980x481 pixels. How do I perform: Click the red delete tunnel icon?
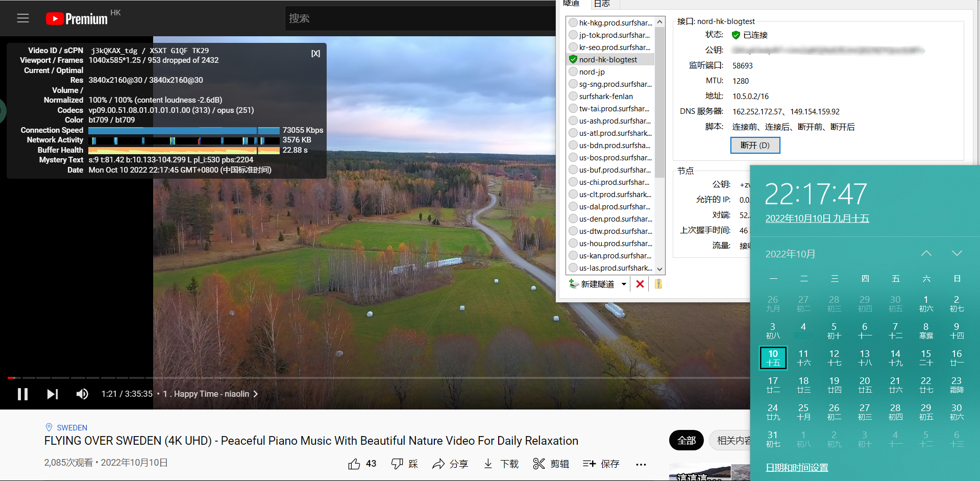coord(640,284)
